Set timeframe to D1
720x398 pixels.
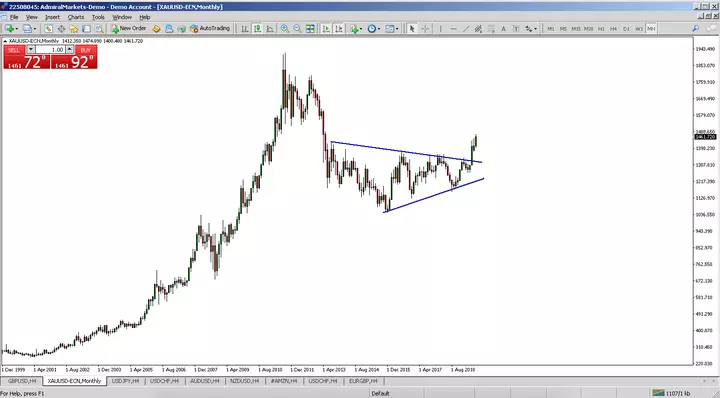point(626,28)
